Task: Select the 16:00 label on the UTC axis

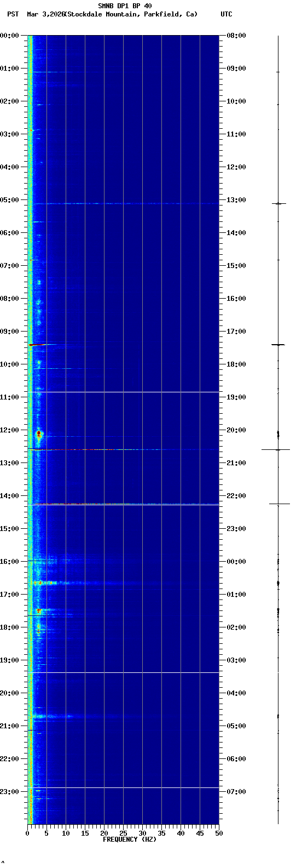Action: [x=236, y=299]
